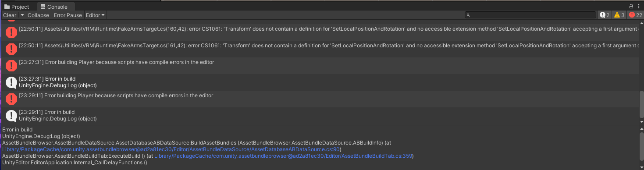Viewport: 644px width, 170px height.
Task: Toggle the console window lock icon
Action: (x=632, y=6)
